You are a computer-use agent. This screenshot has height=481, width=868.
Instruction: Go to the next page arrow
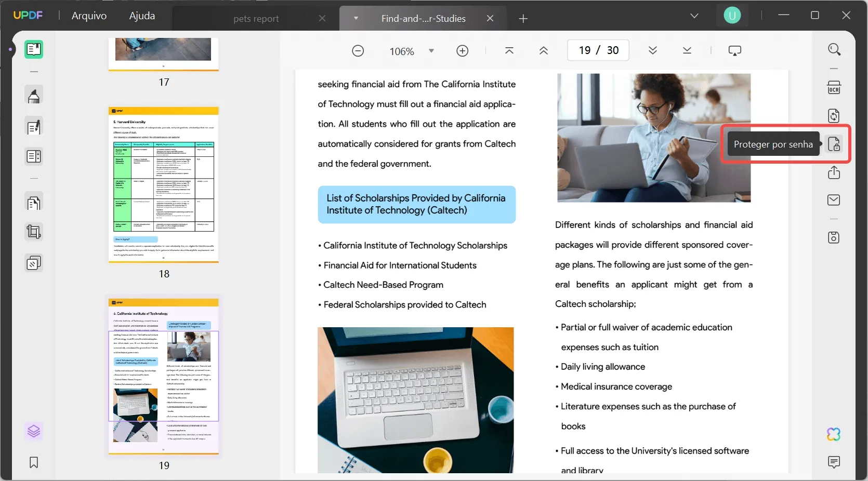coord(653,50)
